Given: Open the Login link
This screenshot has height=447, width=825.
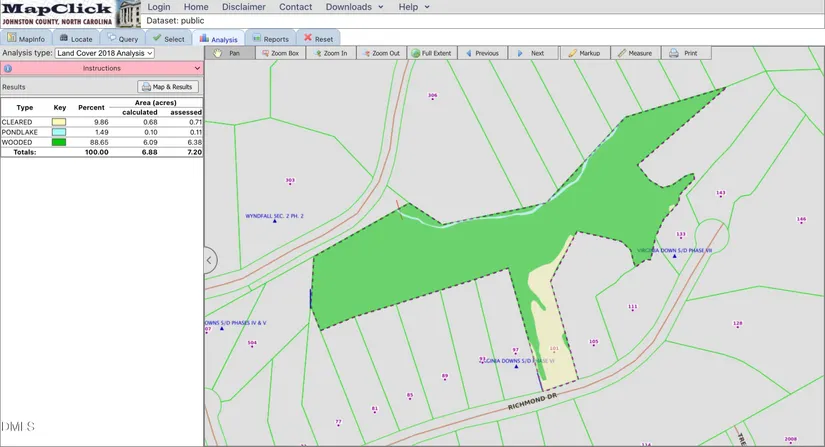Looking at the screenshot, I should (x=159, y=7).
